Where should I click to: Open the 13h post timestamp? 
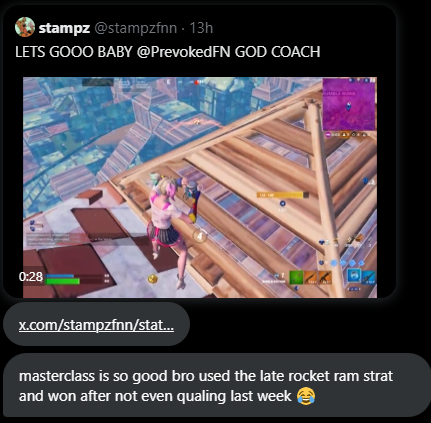(x=201, y=28)
